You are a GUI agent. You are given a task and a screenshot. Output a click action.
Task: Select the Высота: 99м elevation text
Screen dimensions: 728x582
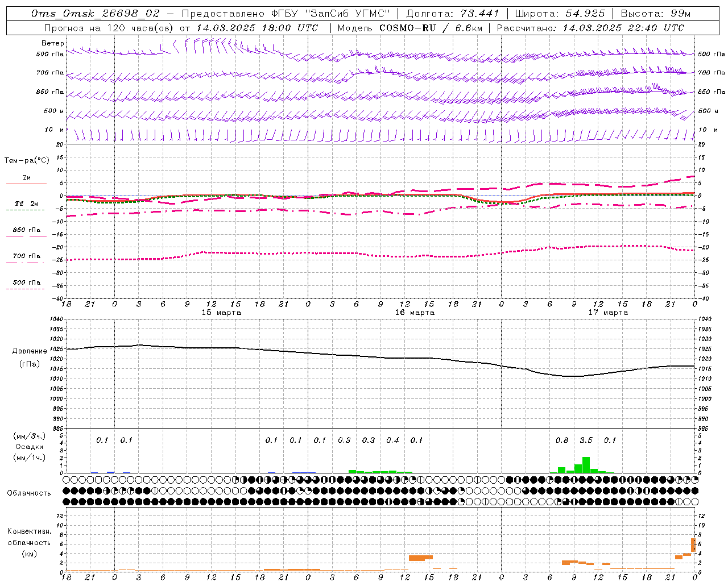pyautogui.click(x=656, y=14)
